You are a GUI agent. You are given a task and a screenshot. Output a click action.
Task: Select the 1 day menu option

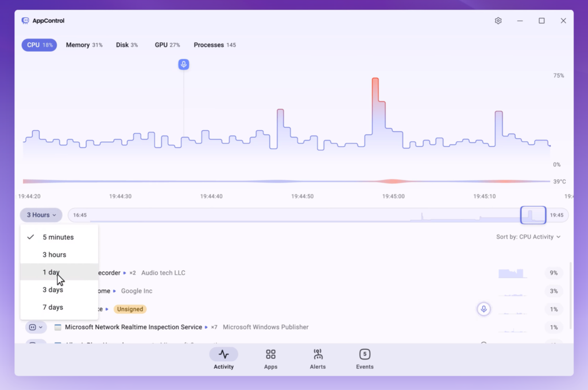click(52, 272)
